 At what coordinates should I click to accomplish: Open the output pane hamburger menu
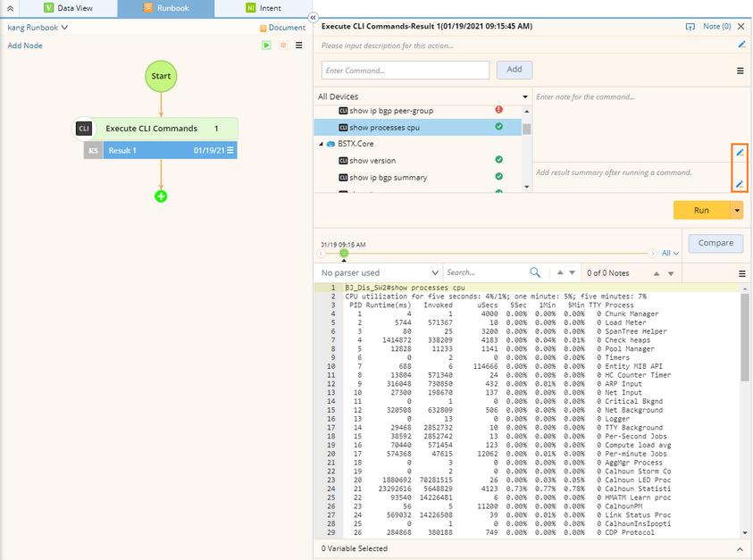[742, 274]
